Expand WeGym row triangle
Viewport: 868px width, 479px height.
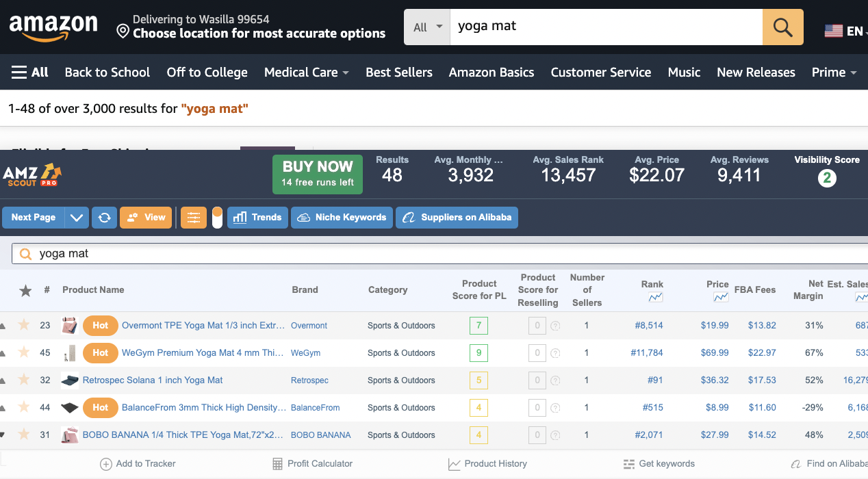(x=3, y=353)
